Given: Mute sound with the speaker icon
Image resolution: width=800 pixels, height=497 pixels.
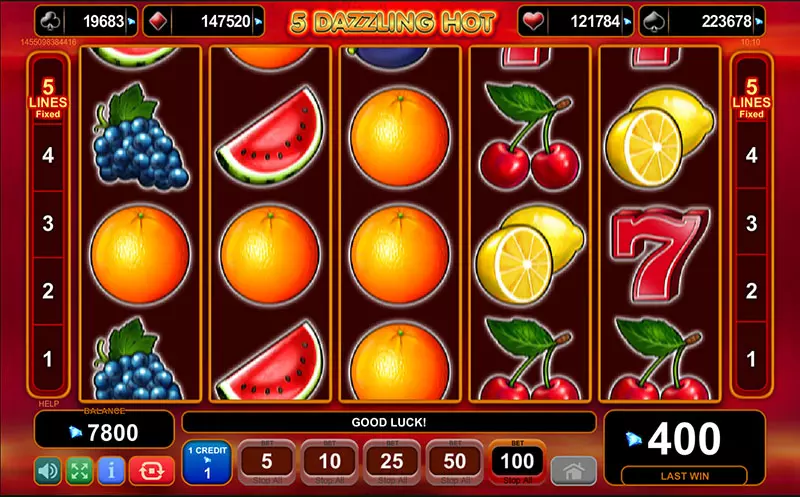Looking at the screenshot, I should (x=48, y=470).
